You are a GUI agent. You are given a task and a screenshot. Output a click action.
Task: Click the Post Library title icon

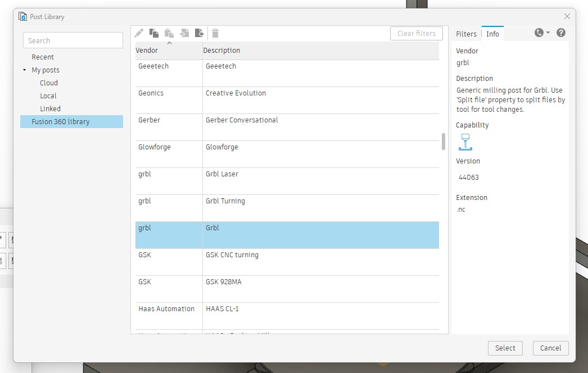tap(22, 16)
